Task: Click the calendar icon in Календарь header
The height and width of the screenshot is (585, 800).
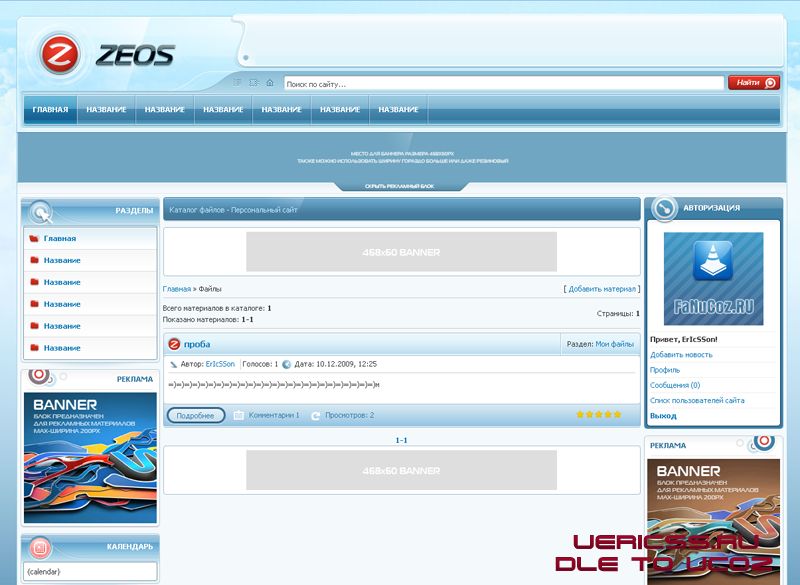Action: [40, 547]
